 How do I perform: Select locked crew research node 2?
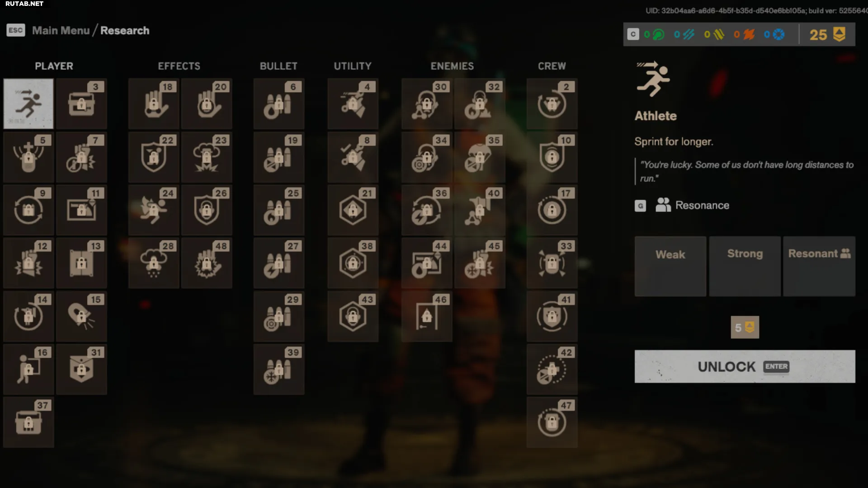(x=552, y=104)
